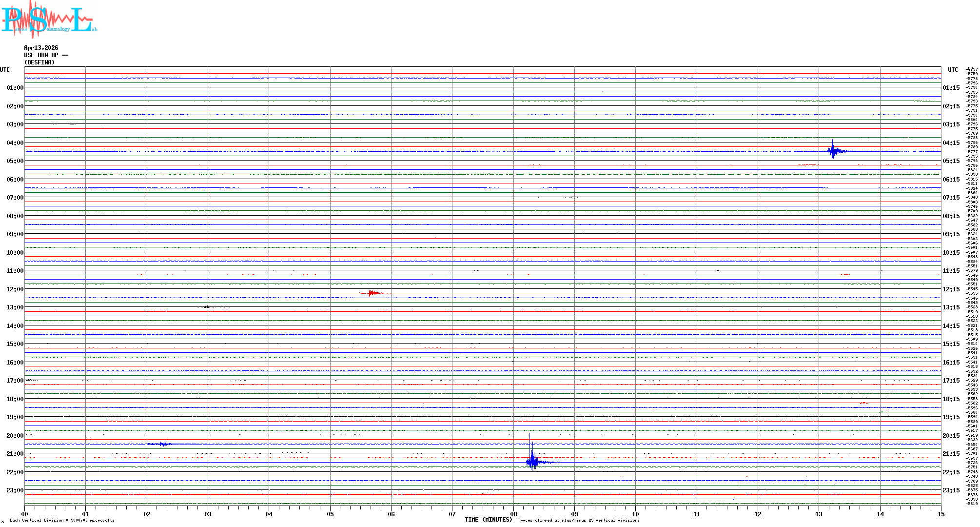This screenshot has width=980, height=527.
Task: Click the 04:00 UTC hour label on left
Action: tap(15, 143)
